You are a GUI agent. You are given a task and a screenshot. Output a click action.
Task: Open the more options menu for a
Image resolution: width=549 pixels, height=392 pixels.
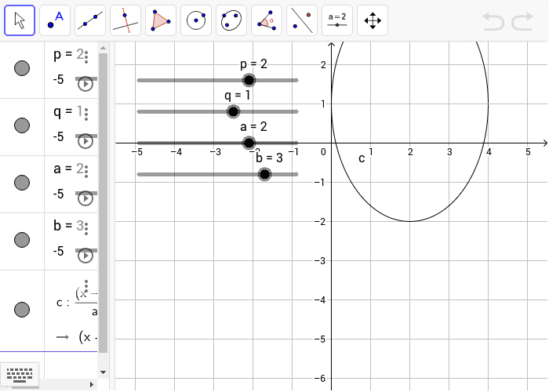[86, 172]
